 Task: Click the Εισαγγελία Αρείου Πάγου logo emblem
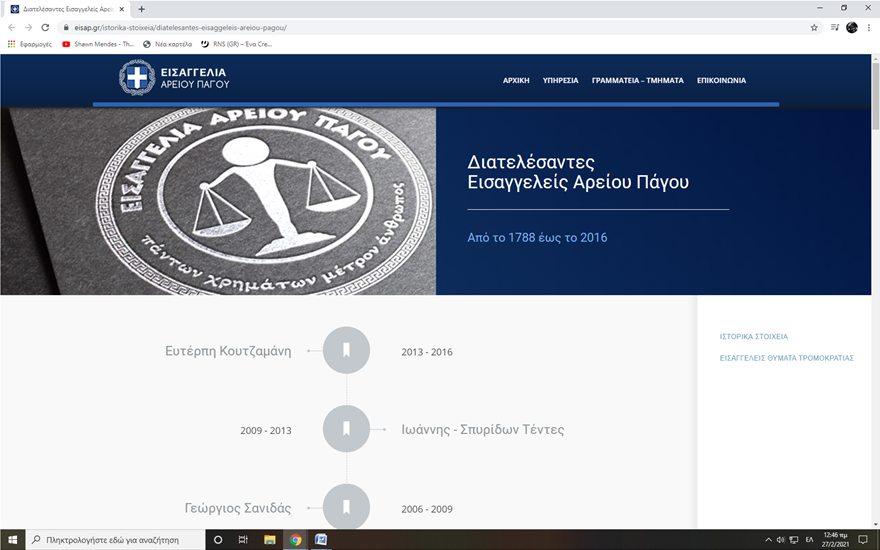click(x=137, y=77)
